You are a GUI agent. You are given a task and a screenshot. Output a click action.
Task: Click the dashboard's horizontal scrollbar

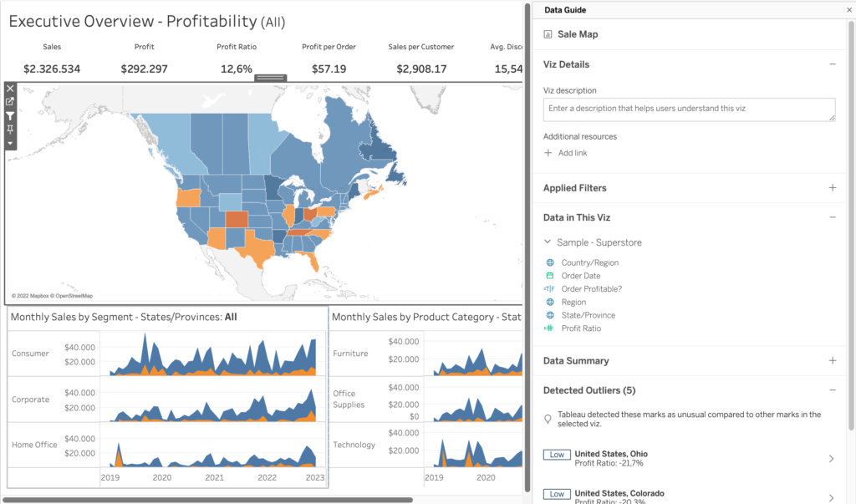click(209, 500)
